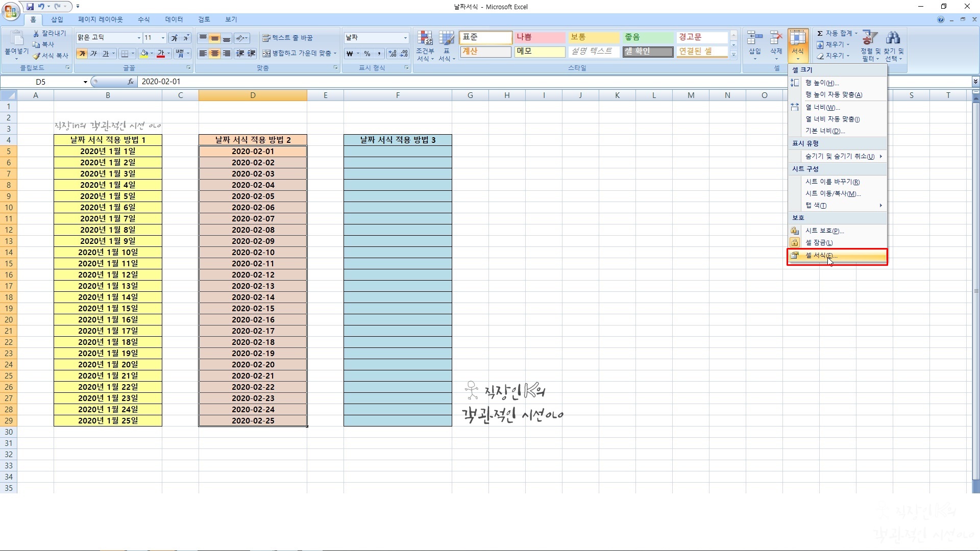980x551 pixels.
Task: Expand the font size dropdown
Action: tap(163, 38)
